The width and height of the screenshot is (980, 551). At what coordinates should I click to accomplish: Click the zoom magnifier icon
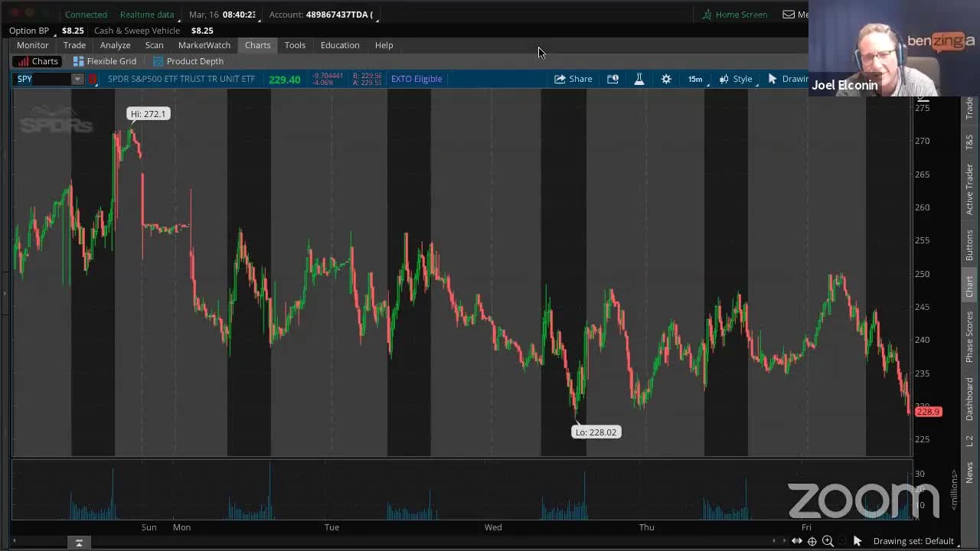tap(828, 541)
